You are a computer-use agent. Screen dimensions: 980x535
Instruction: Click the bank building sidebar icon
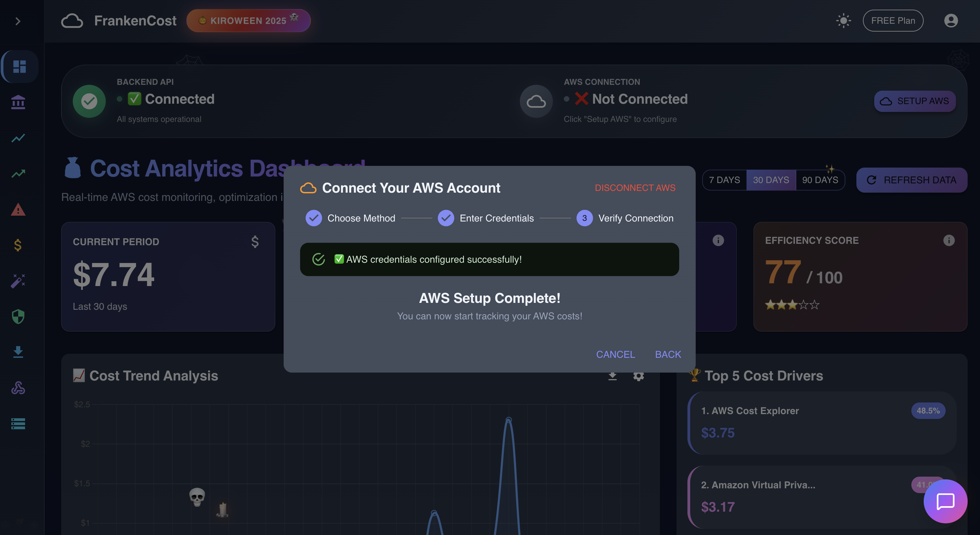[18, 102]
